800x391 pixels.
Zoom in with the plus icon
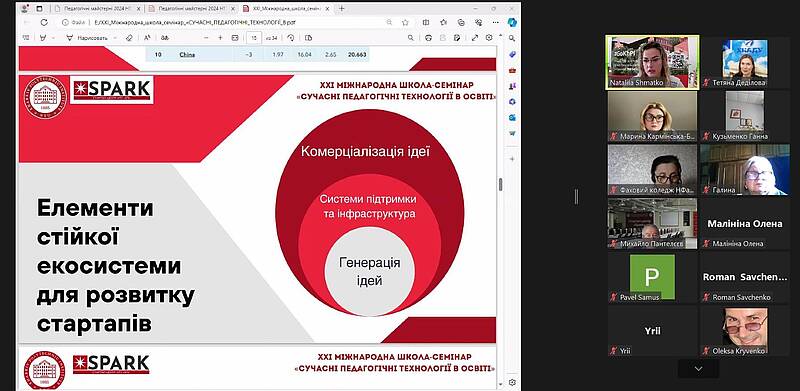220,38
